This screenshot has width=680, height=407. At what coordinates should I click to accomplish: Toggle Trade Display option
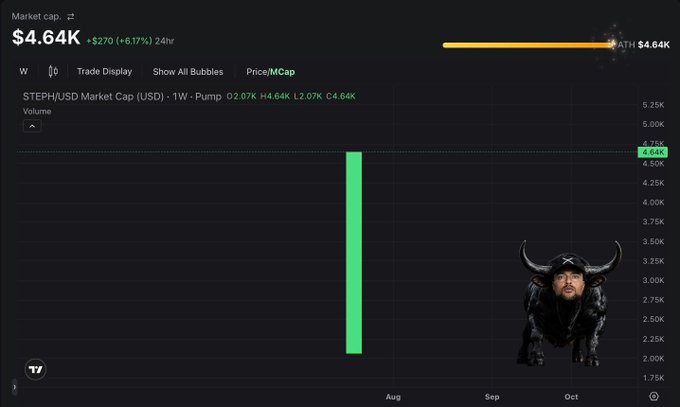(x=105, y=72)
